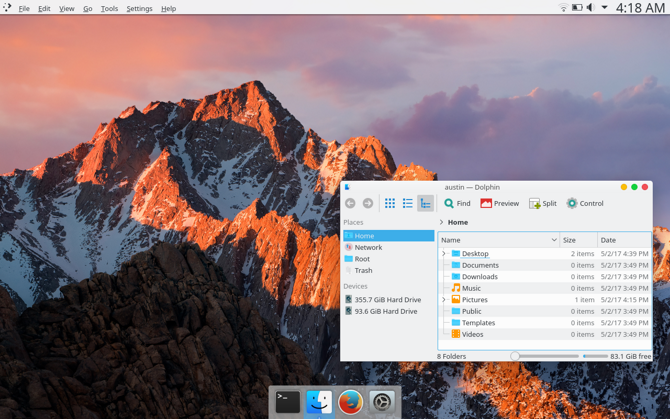Open the Settings menu in the menu bar
This screenshot has width=670, height=419.
pyautogui.click(x=139, y=8)
